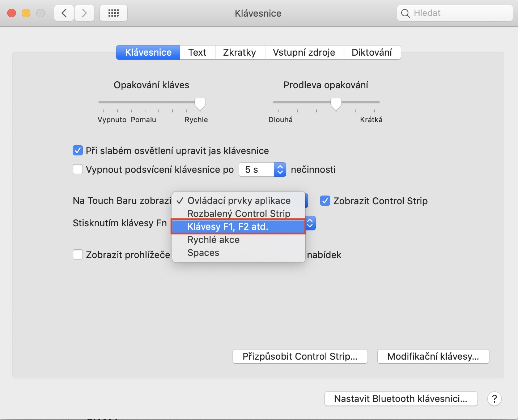Choose Rozbalený Control Strip option

pyautogui.click(x=239, y=214)
